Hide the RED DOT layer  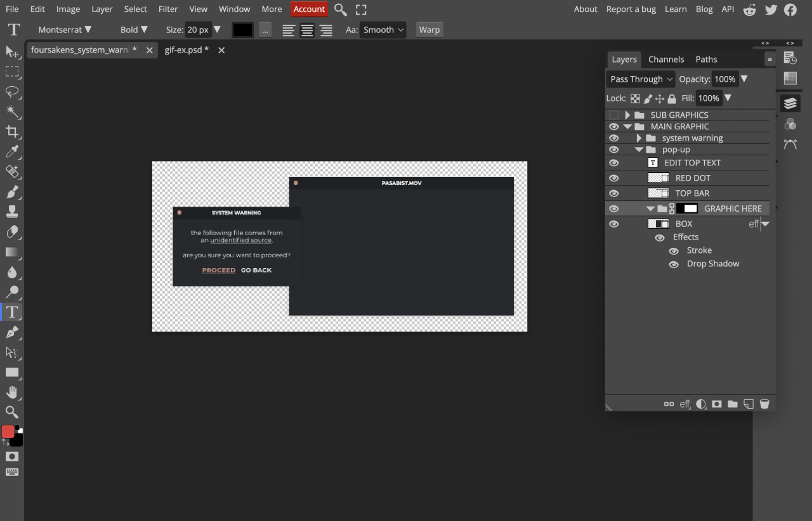coord(613,178)
